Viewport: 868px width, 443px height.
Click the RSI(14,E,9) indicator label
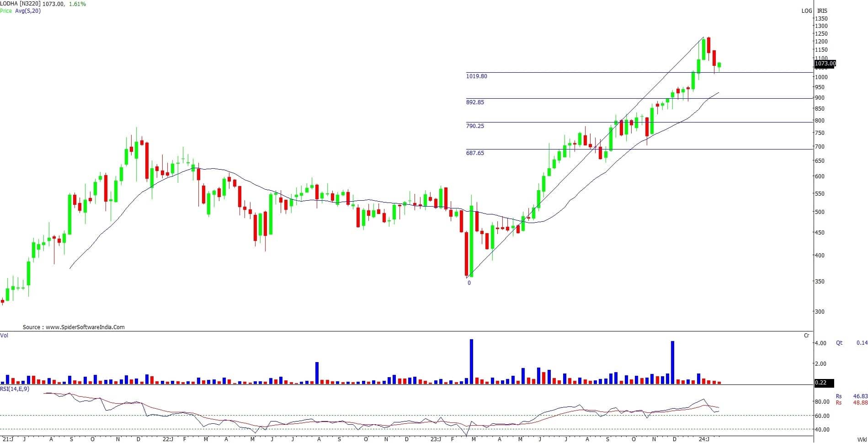(x=15, y=389)
